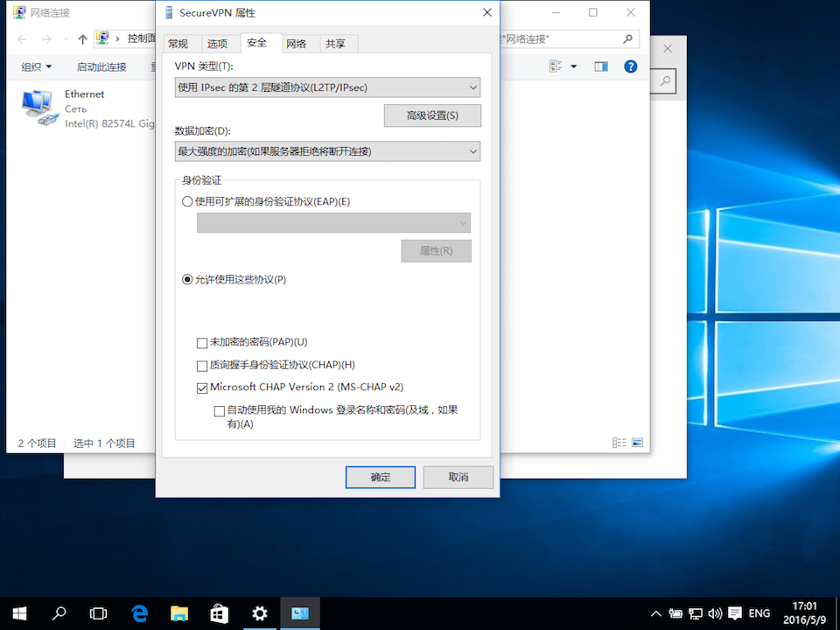
Task: Open Task View
Action: point(99,613)
